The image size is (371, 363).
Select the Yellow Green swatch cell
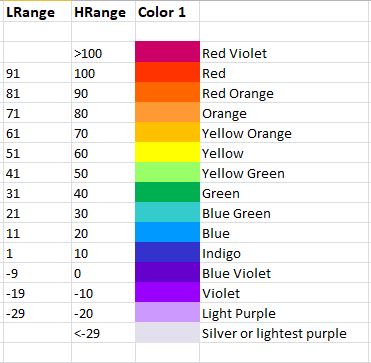(167, 172)
